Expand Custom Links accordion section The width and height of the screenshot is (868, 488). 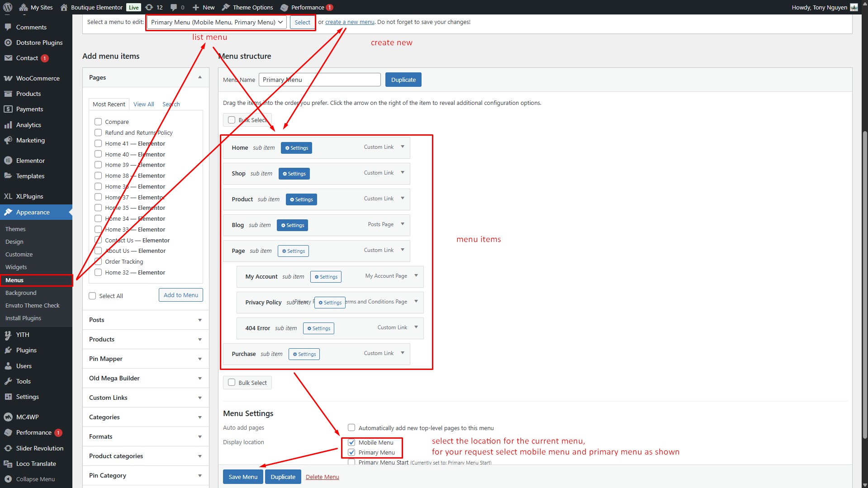200,398
